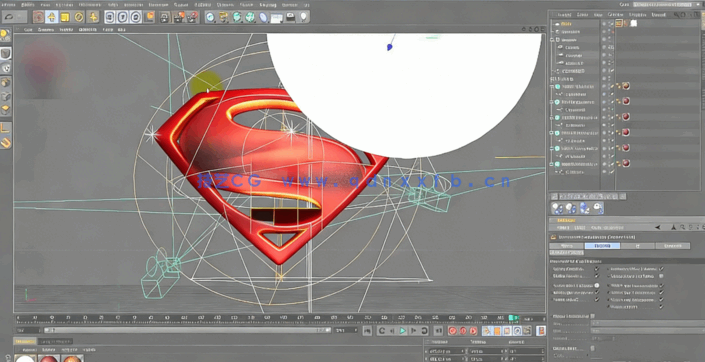Toggle the Z axis lock
The image size is (705, 362).
point(136,17)
